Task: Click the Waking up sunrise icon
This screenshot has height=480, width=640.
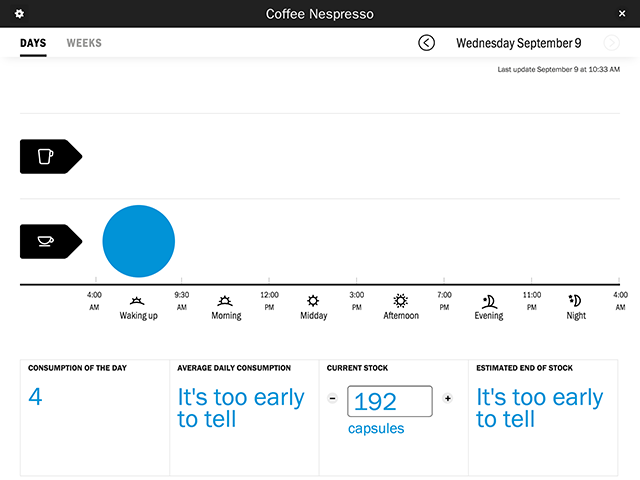Action: (x=137, y=301)
